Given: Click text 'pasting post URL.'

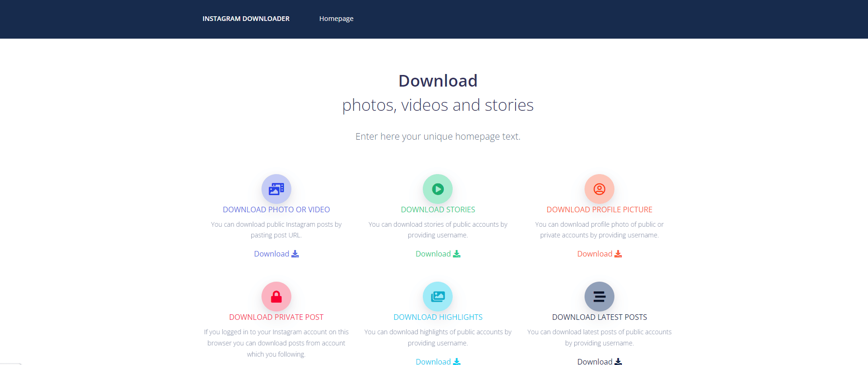Looking at the screenshot, I should click(x=276, y=235).
